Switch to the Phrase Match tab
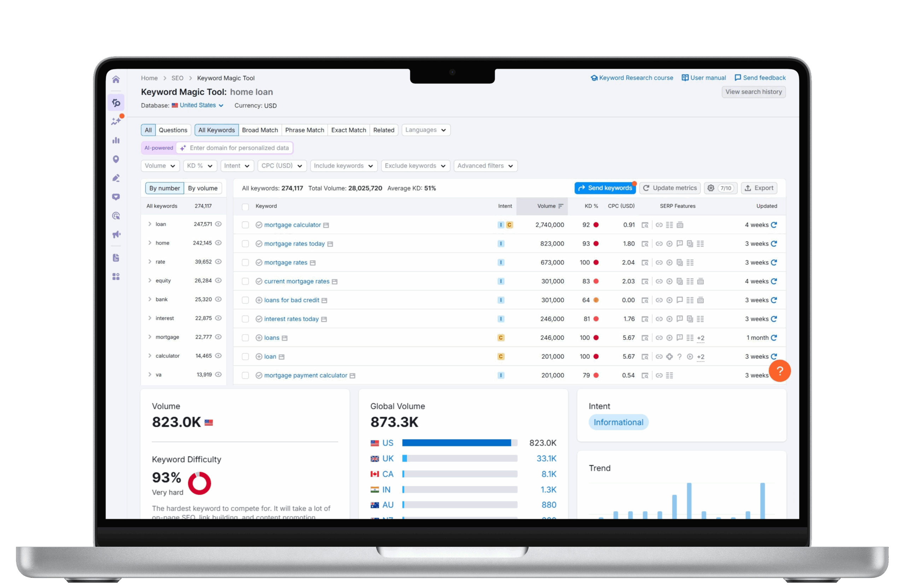 [304, 130]
